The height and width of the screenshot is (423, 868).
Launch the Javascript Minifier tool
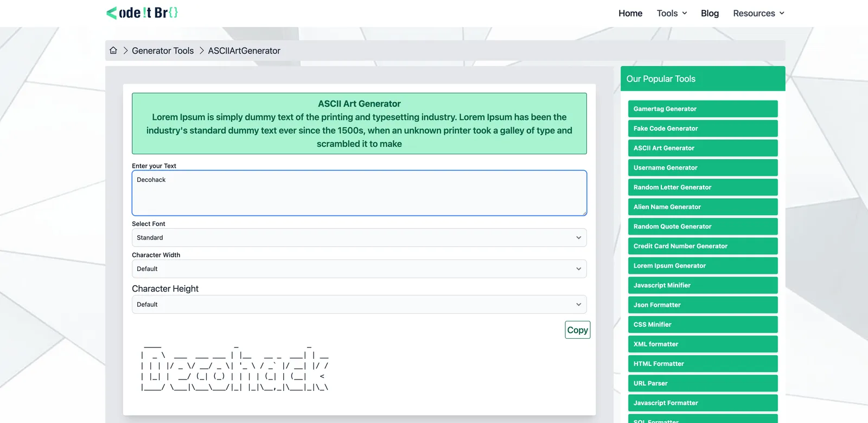(x=703, y=285)
